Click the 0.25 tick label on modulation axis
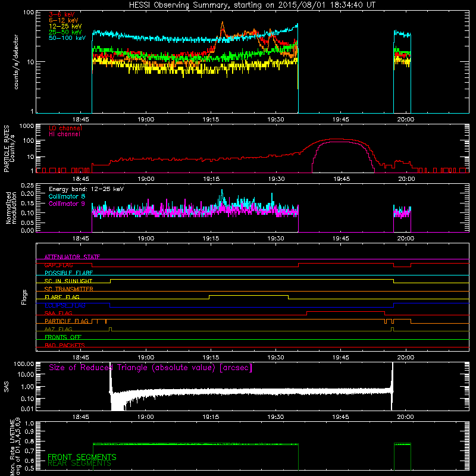Image resolution: width=476 pixels, height=476 pixels. pyautogui.click(x=27, y=186)
